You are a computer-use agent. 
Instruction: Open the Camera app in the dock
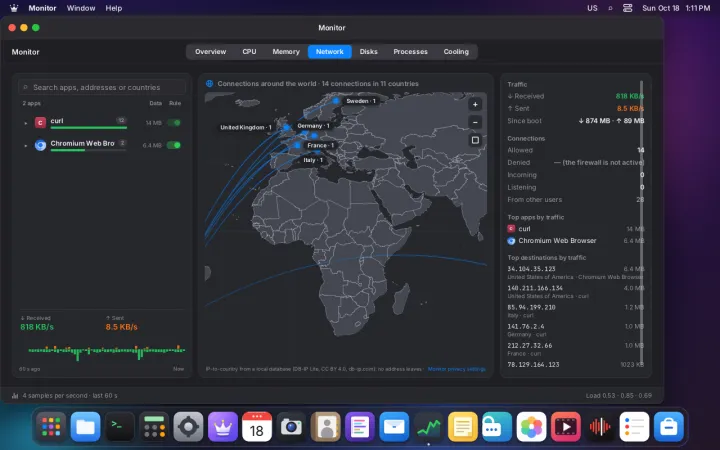pyautogui.click(x=291, y=427)
